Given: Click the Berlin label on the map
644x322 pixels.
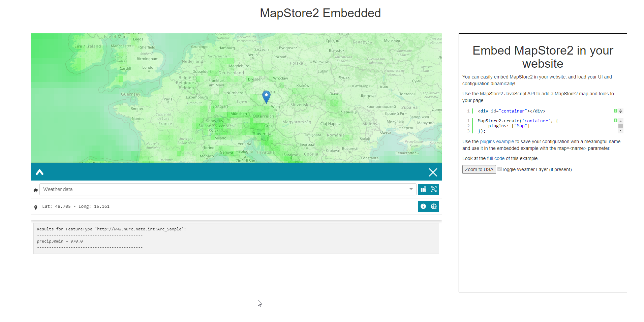Looking at the screenshot, I should click(252, 55).
